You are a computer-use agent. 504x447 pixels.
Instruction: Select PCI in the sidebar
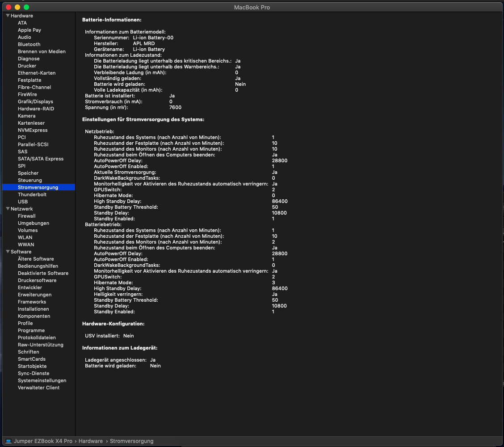(x=21, y=137)
